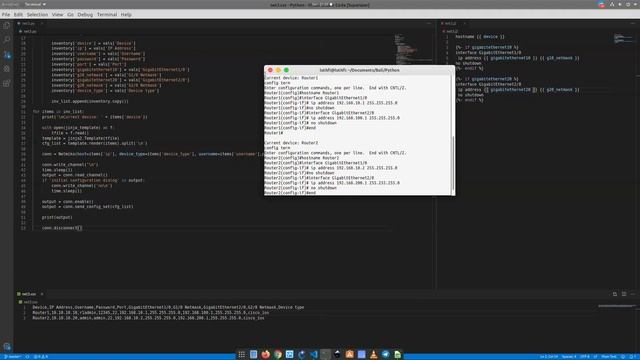Click the notifications bell in the status bar
This screenshot has width=640, height=360.
coord(632,357)
